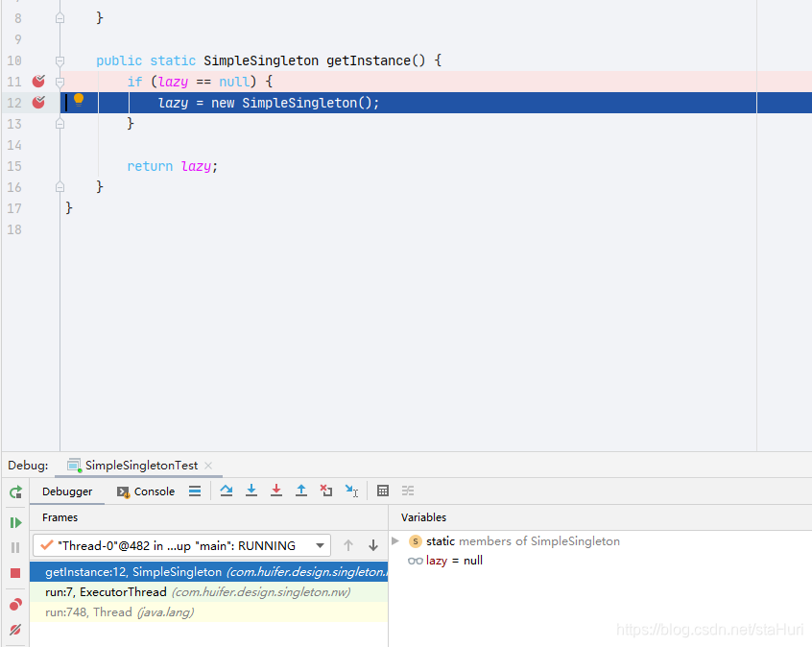Show execution point icon
The width and height of the screenshot is (812, 647).
pos(195,491)
